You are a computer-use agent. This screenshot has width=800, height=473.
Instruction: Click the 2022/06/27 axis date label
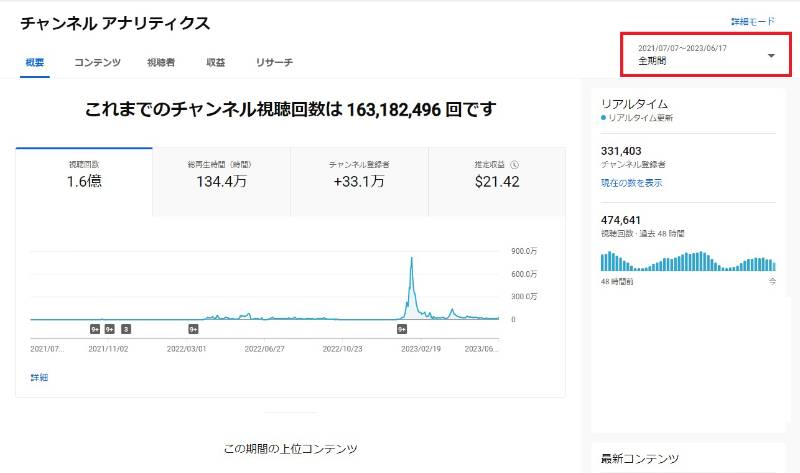[x=264, y=349]
